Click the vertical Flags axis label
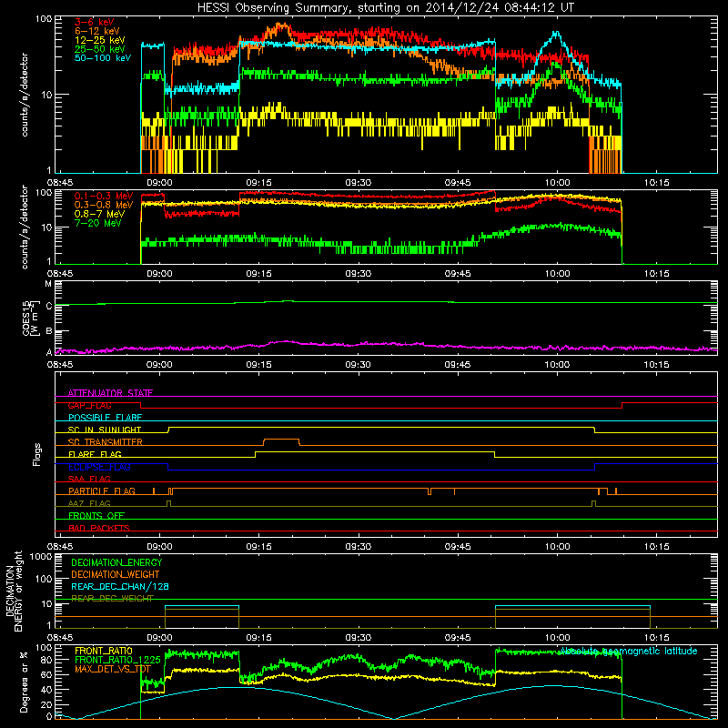728x728 pixels. pyautogui.click(x=37, y=454)
